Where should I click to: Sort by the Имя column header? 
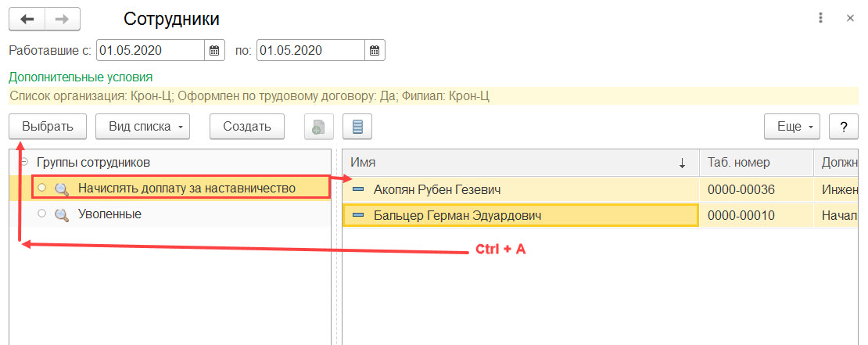[x=520, y=162]
